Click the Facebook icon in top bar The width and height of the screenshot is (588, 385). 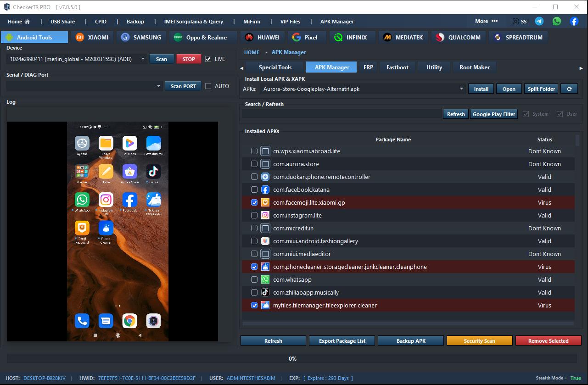[x=574, y=22]
